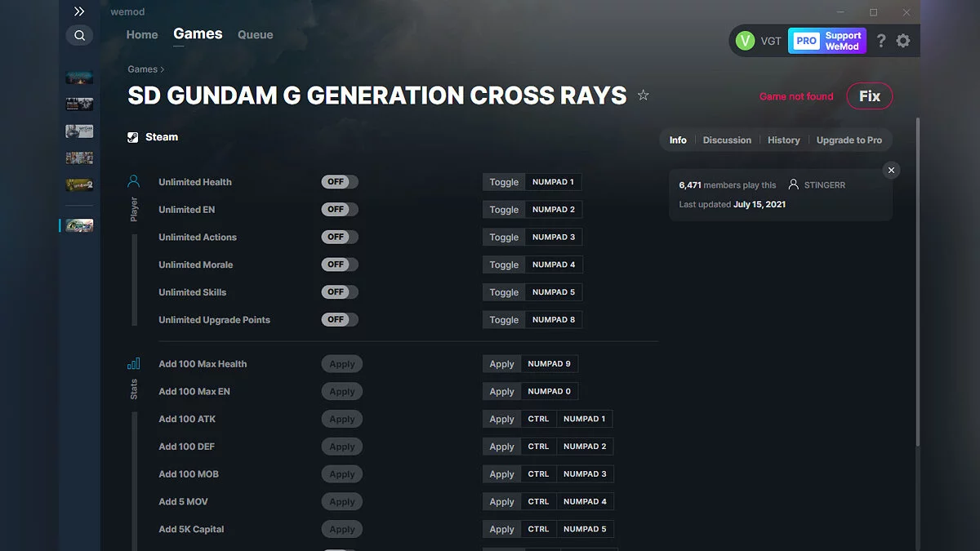Click the Player section collapse bar
Viewport: 980px width, 551px height.
(x=135, y=280)
